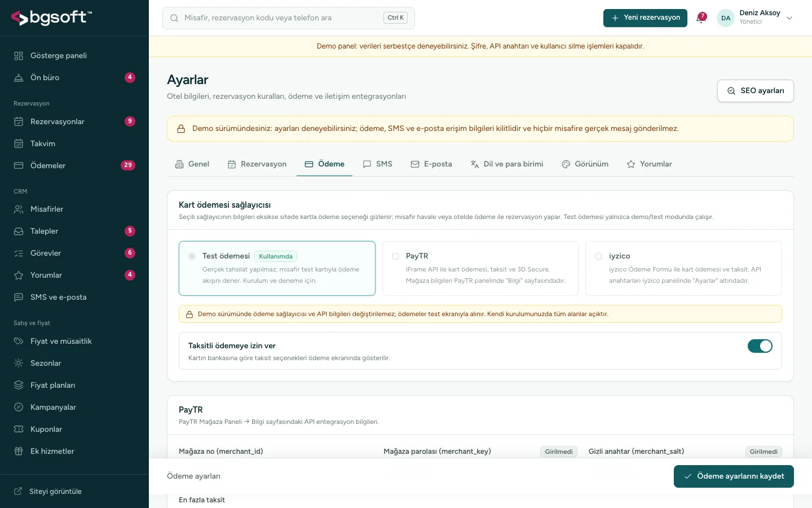Select the Ödeme tab
The height and width of the screenshot is (508, 812).
pos(325,164)
